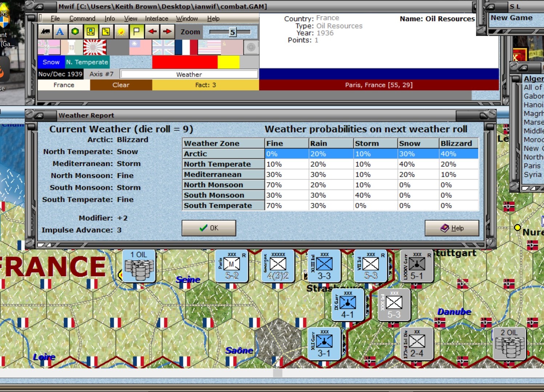The image size is (544, 392).
Task: Click the round gray button beside the flags
Action: [251, 47]
